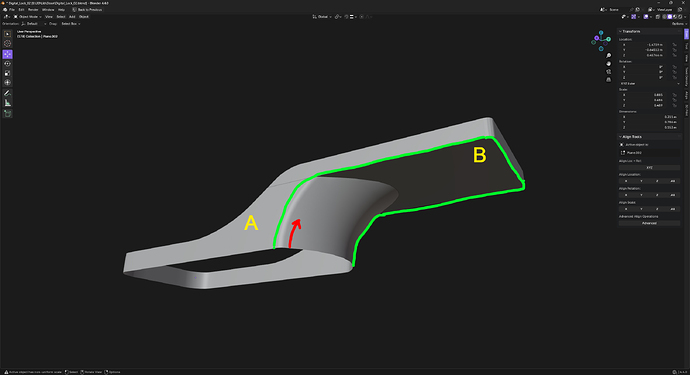Click the Blender logo menu icon
Screen dimensions: 690x375
pos(5,10)
